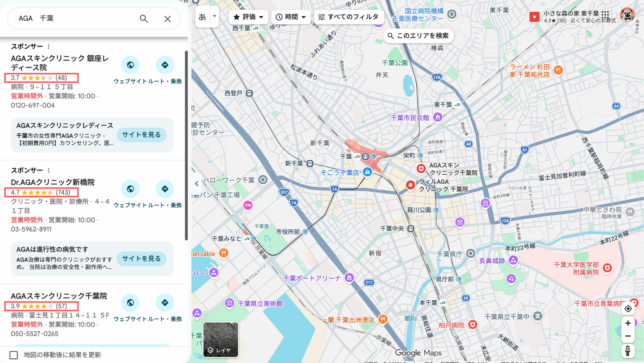The image size is (644, 363).
Task: Open すべてのフィルタ filters
Action: point(348,17)
